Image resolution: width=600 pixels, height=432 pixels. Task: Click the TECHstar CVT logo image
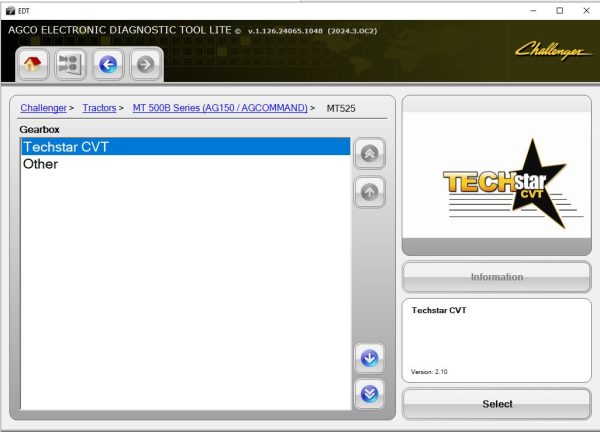pyautogui.click(x=513, y=184)
